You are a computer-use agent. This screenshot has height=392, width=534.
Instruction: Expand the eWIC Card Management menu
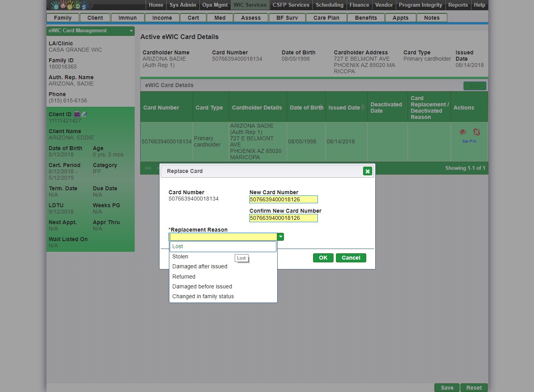pos(131,31)
